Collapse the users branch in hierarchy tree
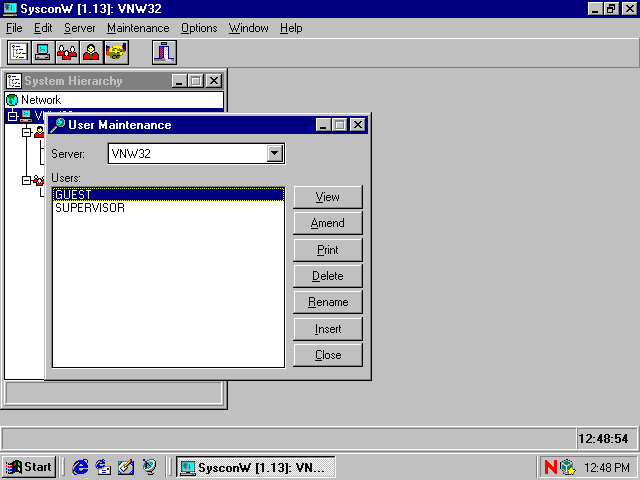Image resolution: width=640 pixels, height=480 pixels. [27, 132]
